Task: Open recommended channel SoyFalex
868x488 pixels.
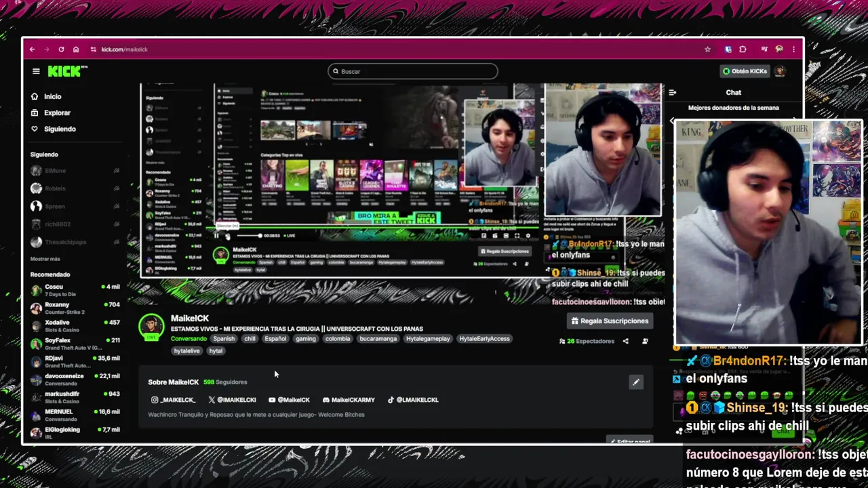Action: click(x=75, y=344)
